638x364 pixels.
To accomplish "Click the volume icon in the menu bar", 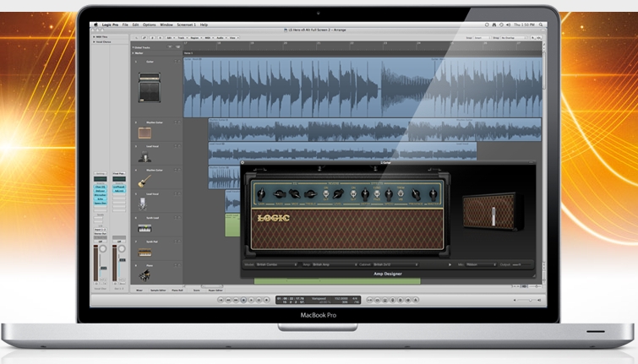I will pos(508,24).
